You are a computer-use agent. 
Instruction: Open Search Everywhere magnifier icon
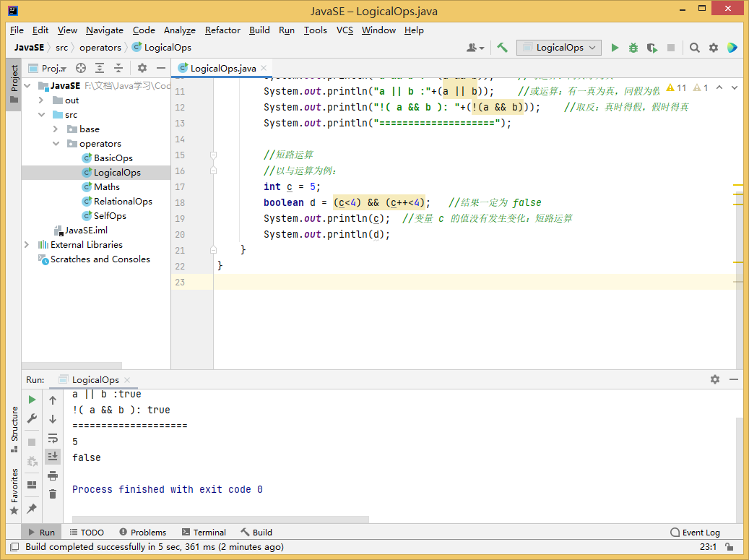[x=695, y=48]
